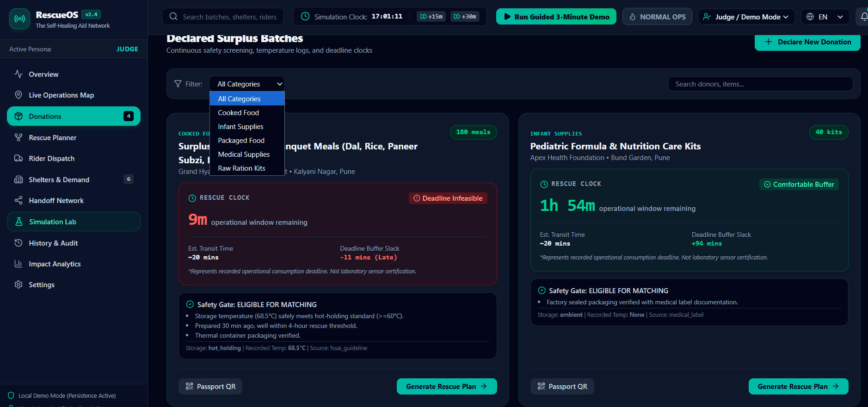The width and height of the screenshot is (868, 407).
Task: Select All Categories option in list
Action: coord(247,99)
